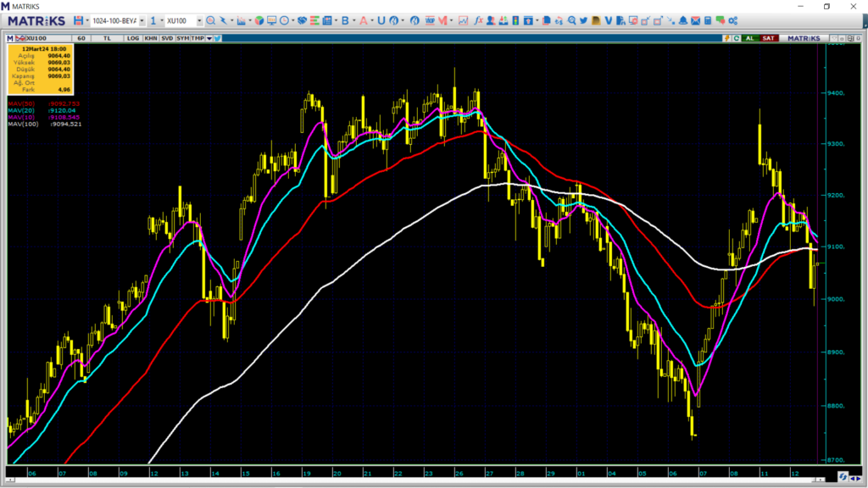Viewport: 868px width, 488px height.
Task: Click the fx formula icon
Action: click(x=478, y=20)
